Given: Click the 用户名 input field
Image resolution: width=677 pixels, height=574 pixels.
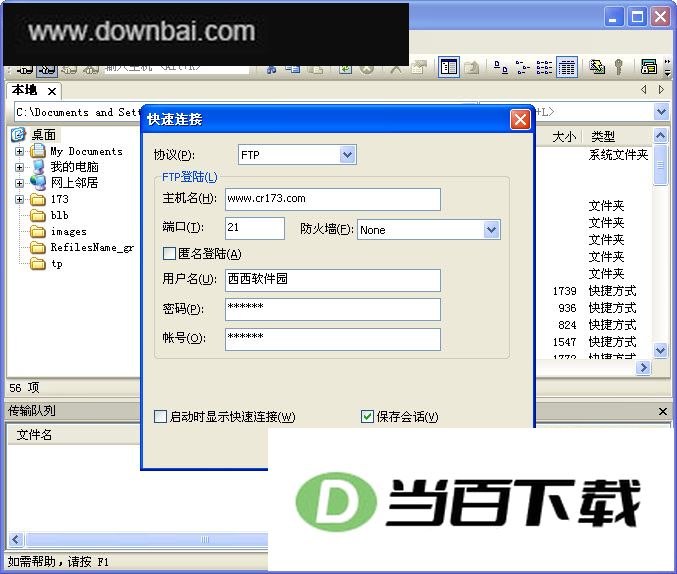Looking at the screenshot, I should pos(332,280).
